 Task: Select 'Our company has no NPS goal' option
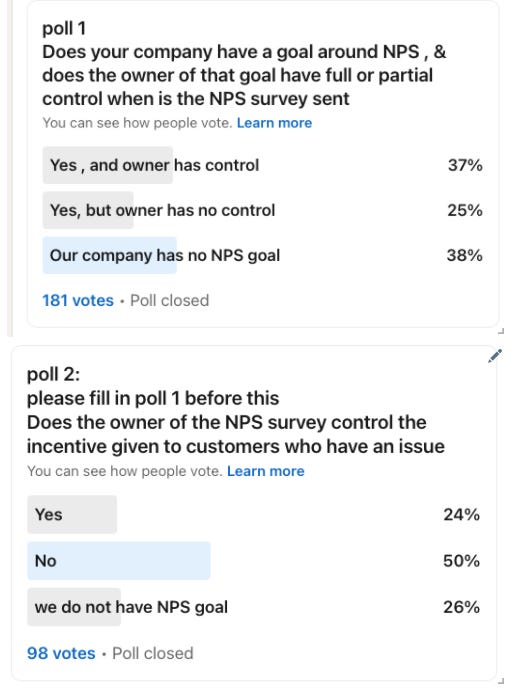tap(263, 255)
